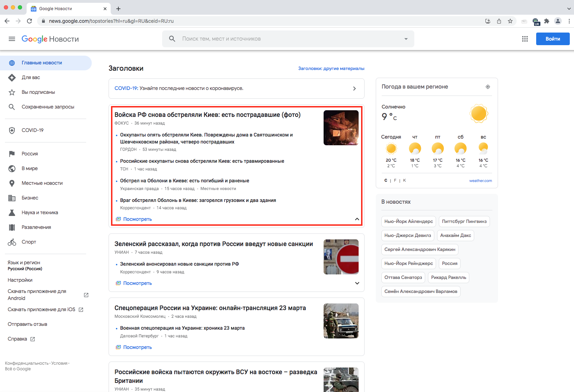Collapse the Киев shelling story card
Screen dimensions: 574x392
[x=357, y=219]
